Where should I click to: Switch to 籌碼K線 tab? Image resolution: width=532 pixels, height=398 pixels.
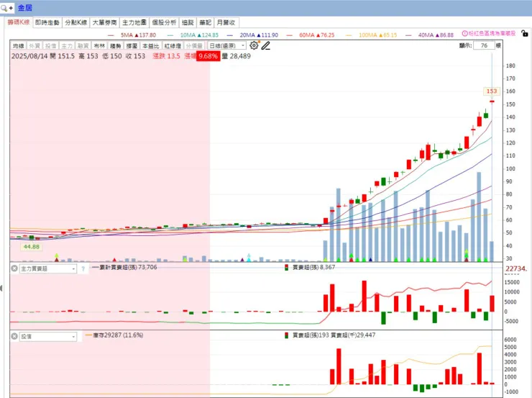(x=19, y=22)
